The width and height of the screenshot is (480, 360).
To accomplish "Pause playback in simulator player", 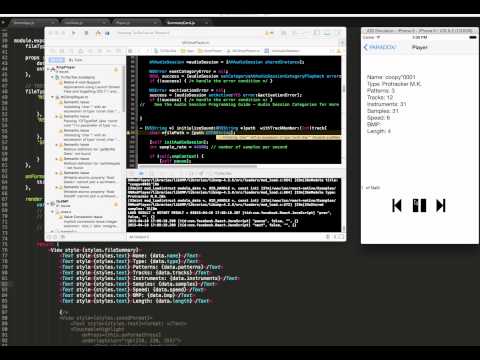I will click(419, 205).
